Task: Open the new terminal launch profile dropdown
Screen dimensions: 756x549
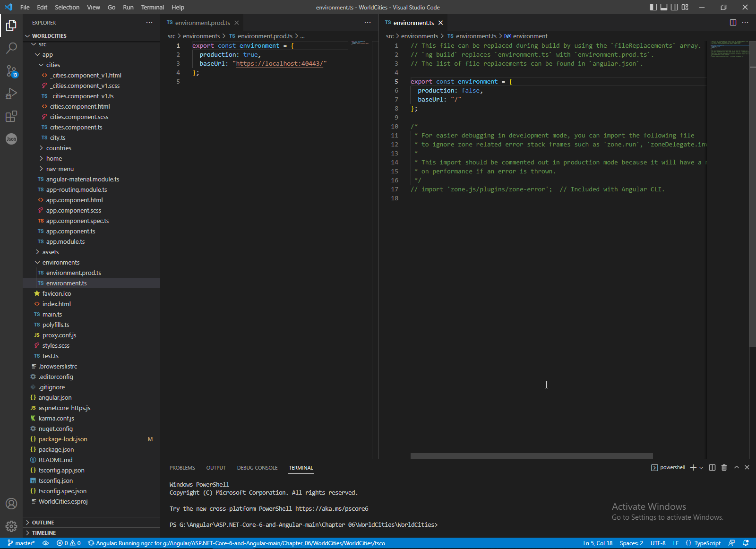Action: (701, 467)
